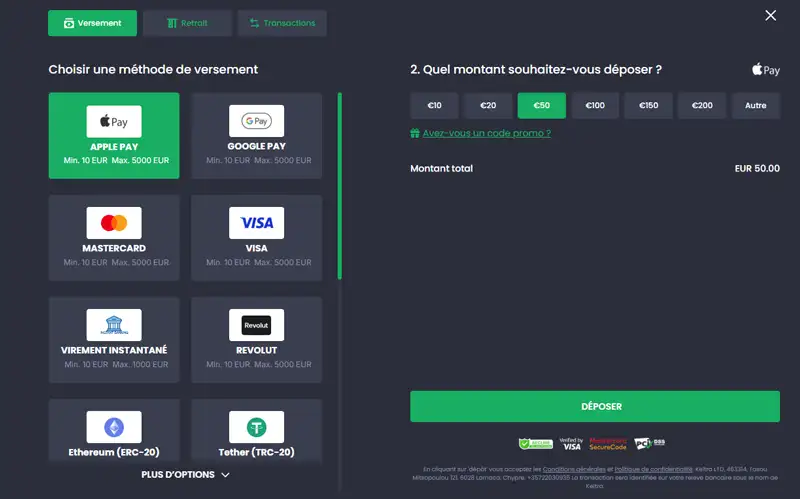
Task: Click the gift icon beside promo code
Action: point(415,133)
